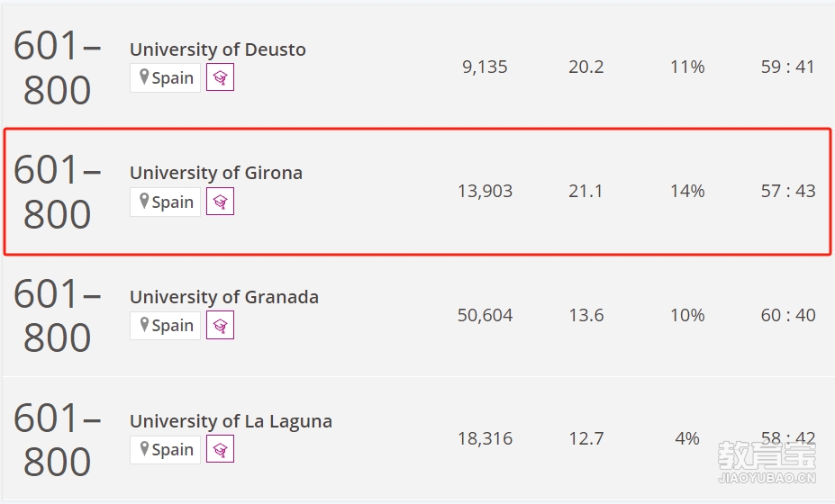Screen dimensions: 835x504
Task: Select Spain location tag under La Laguna
Action: click(x=165, y=450)
